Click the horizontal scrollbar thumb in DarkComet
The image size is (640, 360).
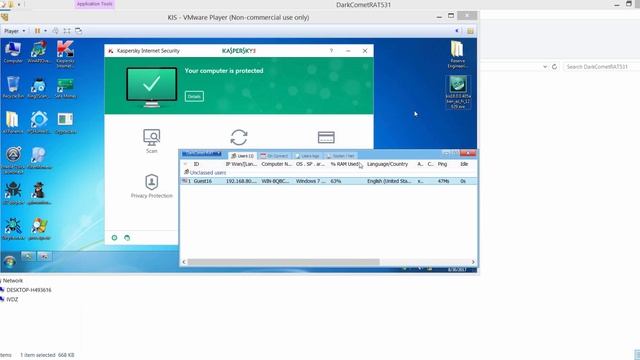pos(283,262)
